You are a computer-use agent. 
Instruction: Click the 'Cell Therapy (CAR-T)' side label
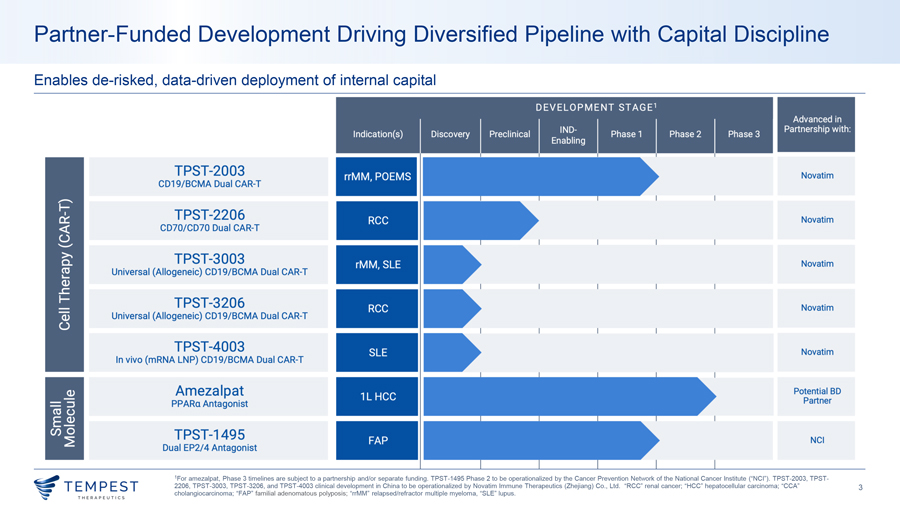coord(64,264)
